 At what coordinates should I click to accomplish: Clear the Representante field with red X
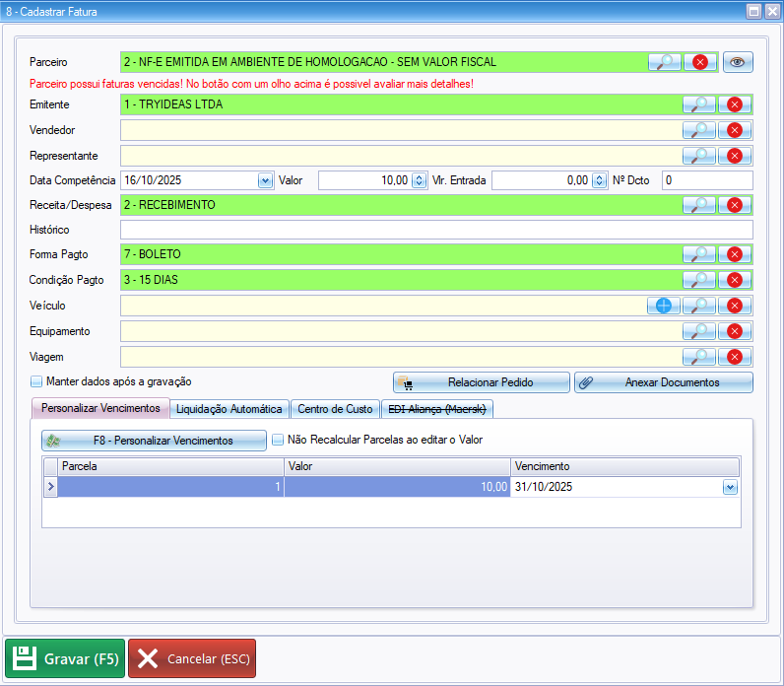[x=735, y=156]
